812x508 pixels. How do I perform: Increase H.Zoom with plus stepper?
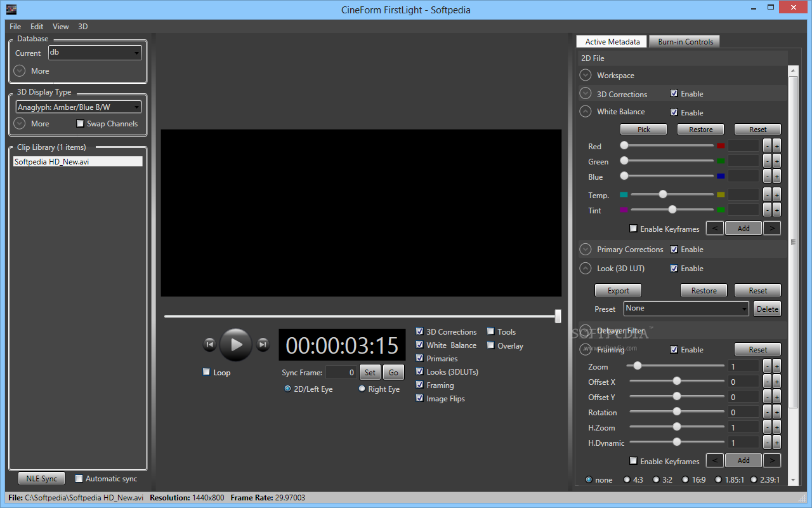(x=776, y=427)
